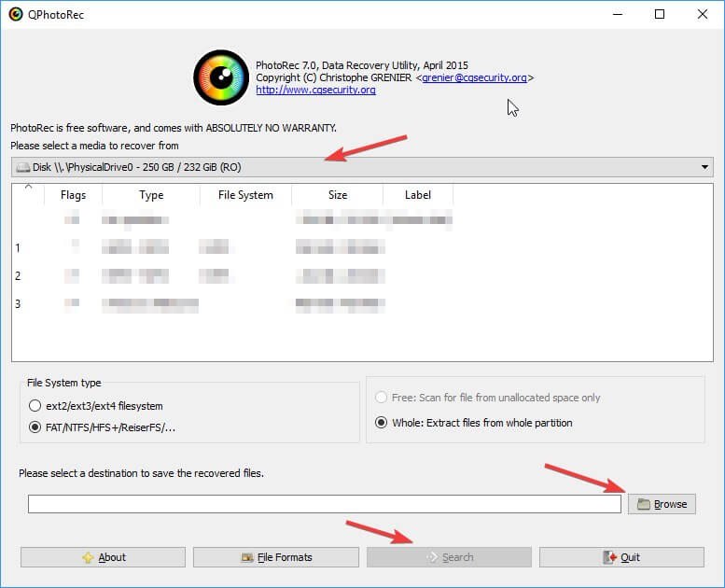This screenshot has width=725, height=588.
Task: Click inside the destination path field
Action: point(324,504)
